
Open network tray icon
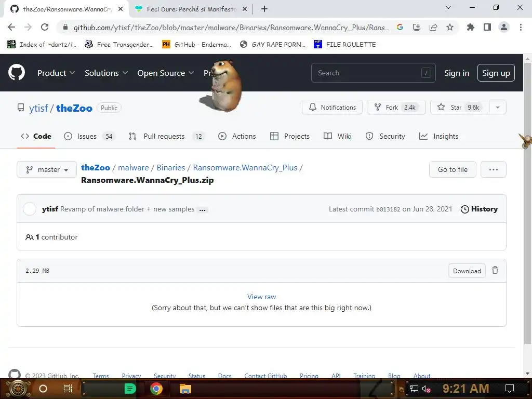pyautogui.click(x=414, y=389)
